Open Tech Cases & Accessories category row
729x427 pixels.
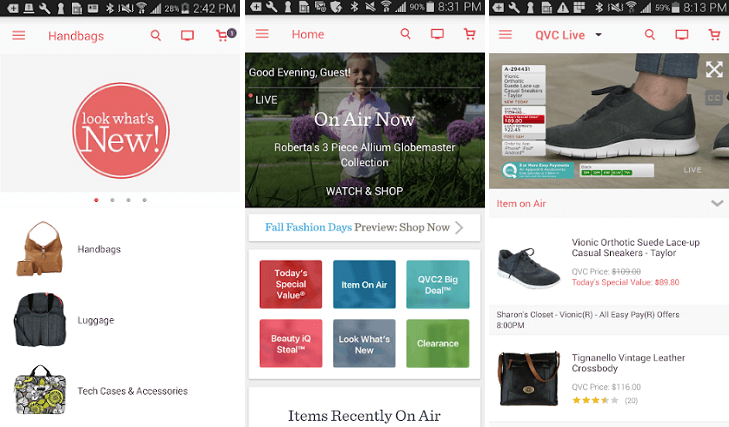120,391
